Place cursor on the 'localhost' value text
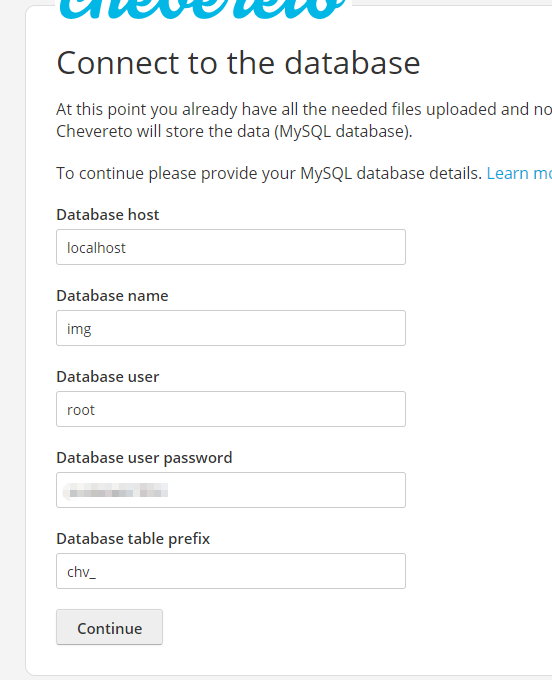Image resolution: width=552 pixels, height=680 pixels. pos(96,248)
